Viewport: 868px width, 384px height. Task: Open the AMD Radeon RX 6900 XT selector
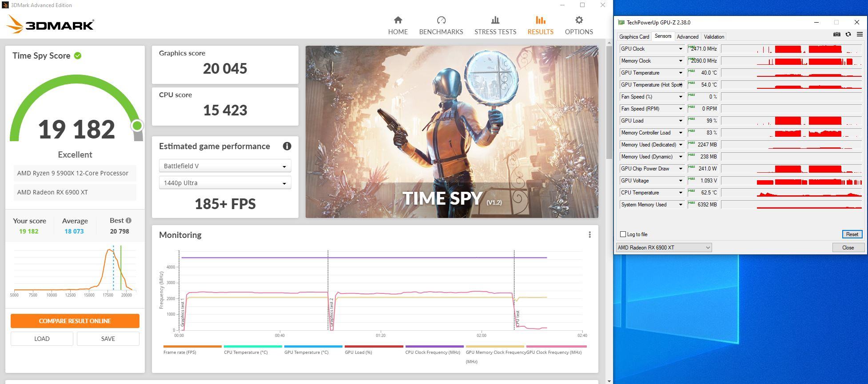pos(664,248)
